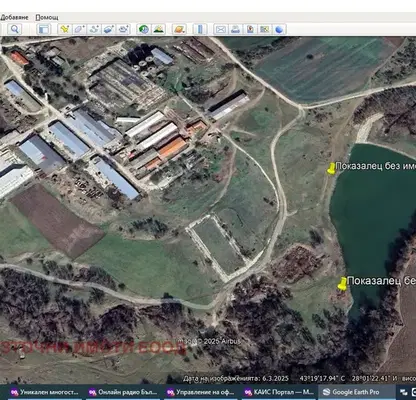Show historical imagery clock icon
Screen dimensions: 416x400
(144, 29)
